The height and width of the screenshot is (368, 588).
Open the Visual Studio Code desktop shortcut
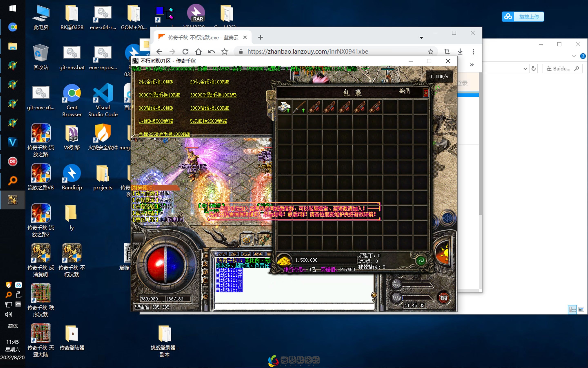click(x=103, y=100)
